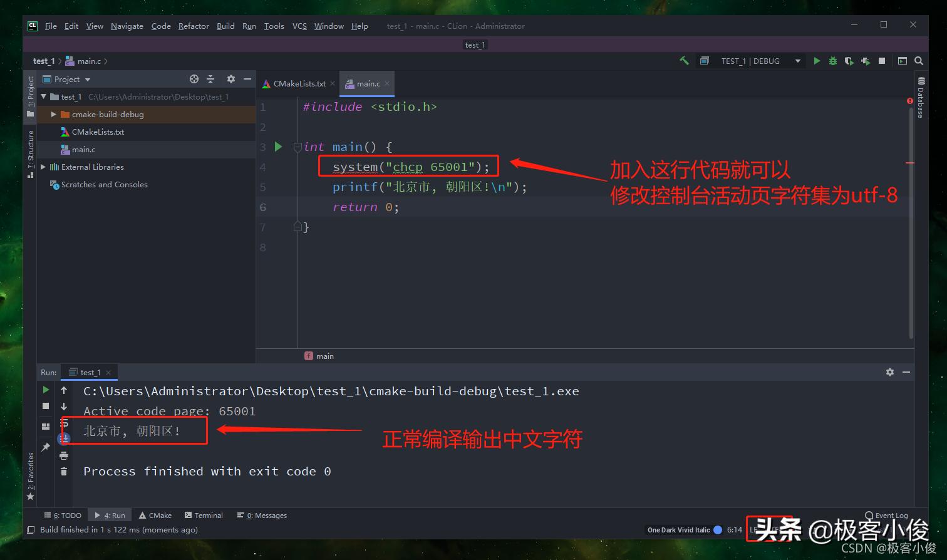Screen dimensions: 947x560
Task: Open the TEST_1 | DEBUG configuration dropdown
Action: tap(797, 61)
